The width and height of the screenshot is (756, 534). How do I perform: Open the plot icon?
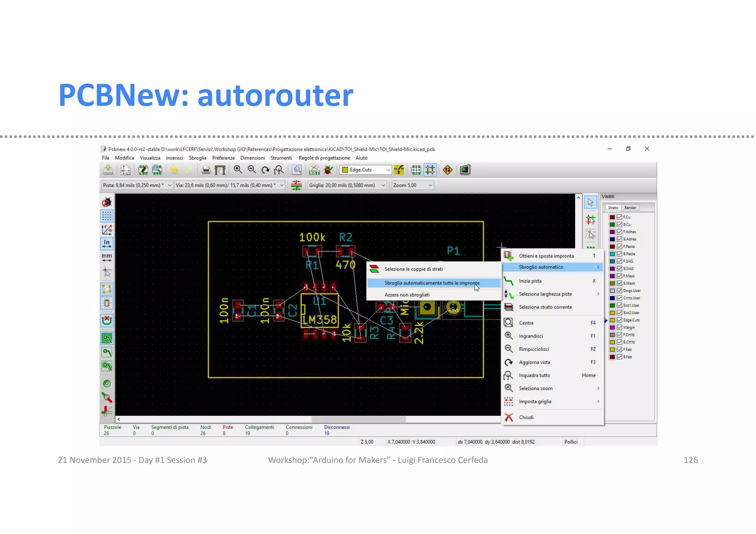[220, 170]
